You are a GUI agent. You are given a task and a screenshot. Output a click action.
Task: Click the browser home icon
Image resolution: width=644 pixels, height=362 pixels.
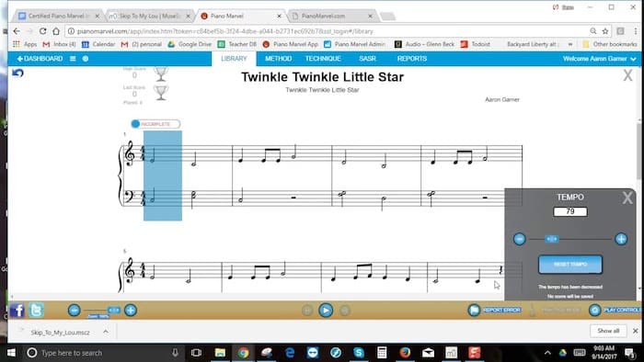56,31
